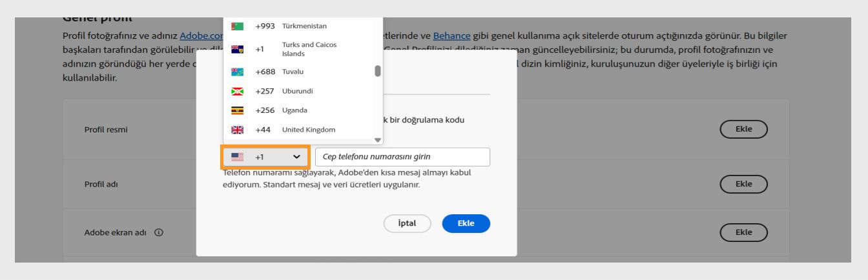Click the Profil adı label
The height and width of the screenshot is (280, 868).
click(x=100, y=184)
